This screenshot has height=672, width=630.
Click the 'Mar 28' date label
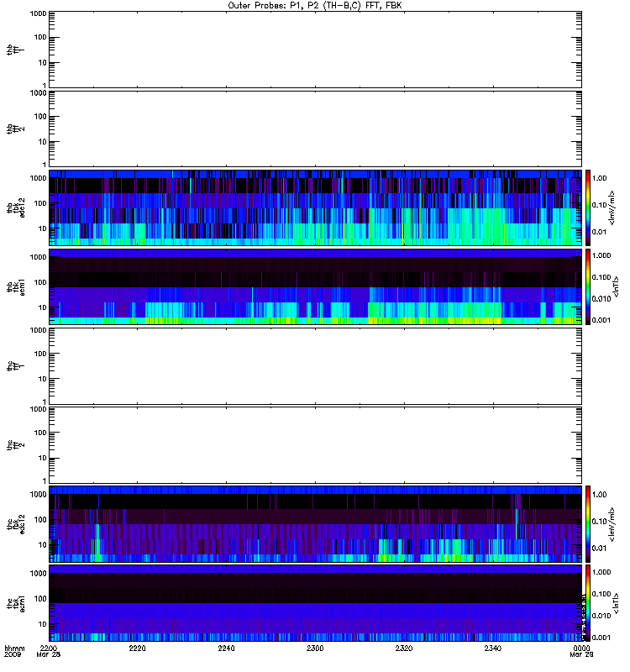point(49,654)
